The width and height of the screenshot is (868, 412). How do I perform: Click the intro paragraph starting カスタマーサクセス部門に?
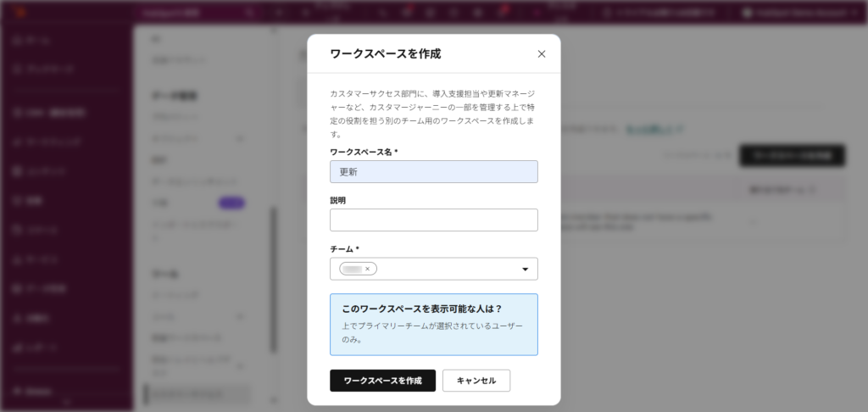[433, 114]
